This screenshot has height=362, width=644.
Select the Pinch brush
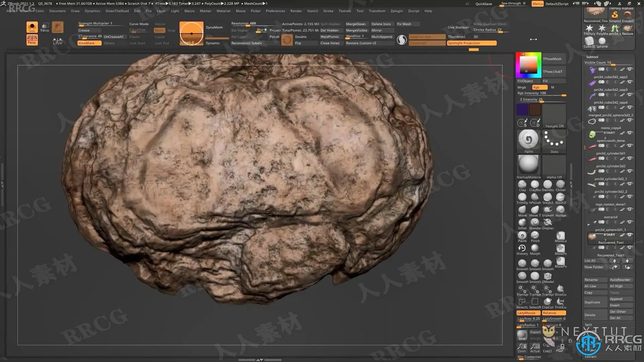(x=535, y=237)
